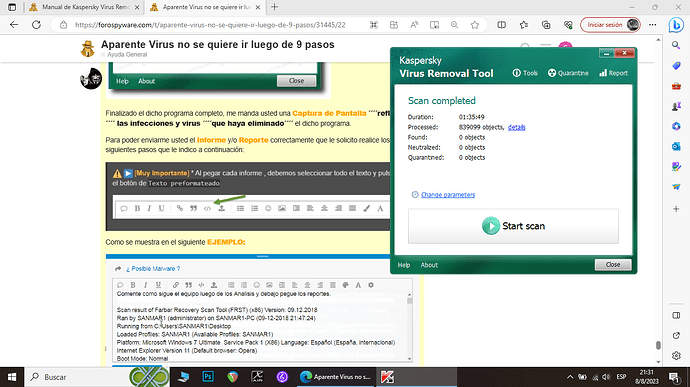
Task: Open the Edge sidebar search icon
Action: [x=676, y=45]
